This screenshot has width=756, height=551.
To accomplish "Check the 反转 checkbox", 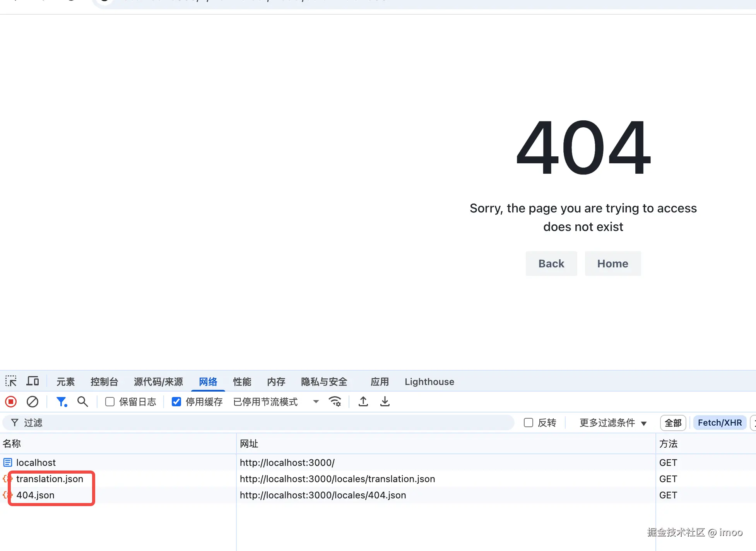I will coord(528,423).
